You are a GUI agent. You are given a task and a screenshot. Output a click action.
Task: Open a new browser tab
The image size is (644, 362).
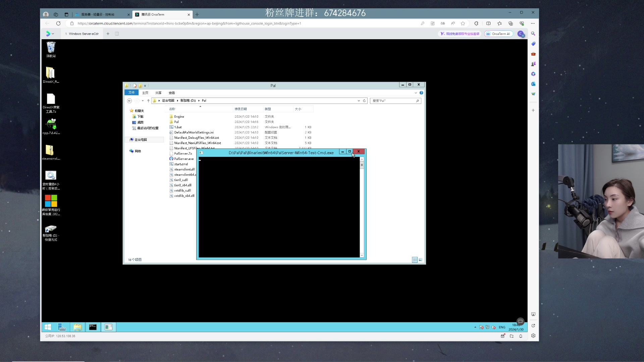pyautogui.click(x=197, y=14)
